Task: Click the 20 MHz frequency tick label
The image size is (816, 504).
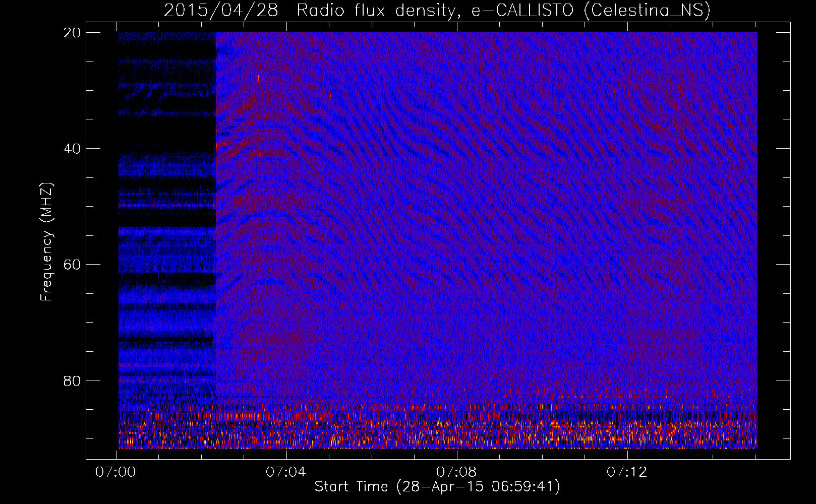Action: coord(72,33)
